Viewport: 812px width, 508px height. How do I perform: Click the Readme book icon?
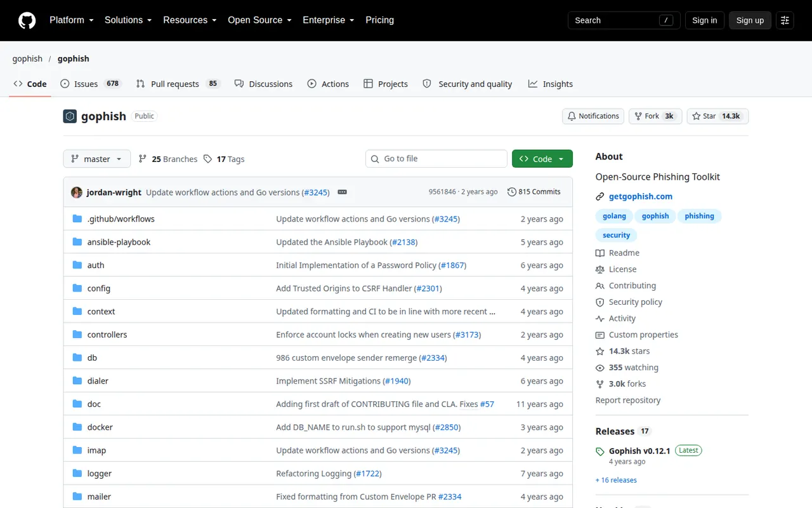tap(600, 253)
